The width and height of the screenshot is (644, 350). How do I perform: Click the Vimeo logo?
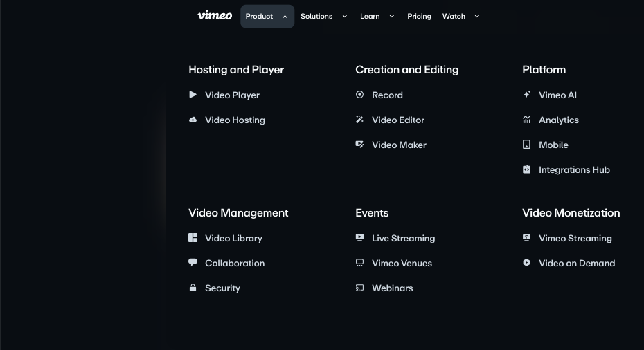[215, 16]
